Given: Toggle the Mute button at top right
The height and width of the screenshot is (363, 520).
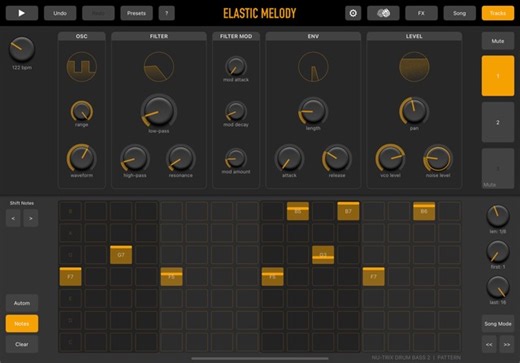Looking at the screenshot, I should click(498, 41).
